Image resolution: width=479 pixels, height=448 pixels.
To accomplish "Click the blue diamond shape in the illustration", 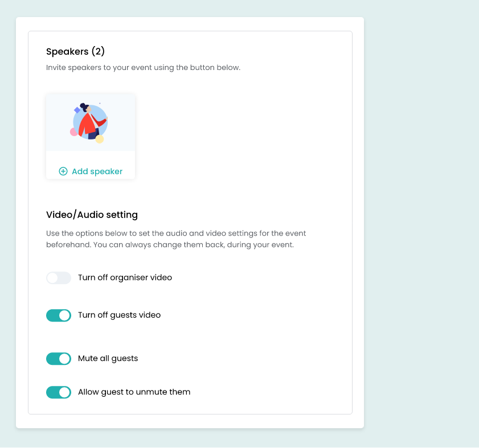I will (77, 110).
